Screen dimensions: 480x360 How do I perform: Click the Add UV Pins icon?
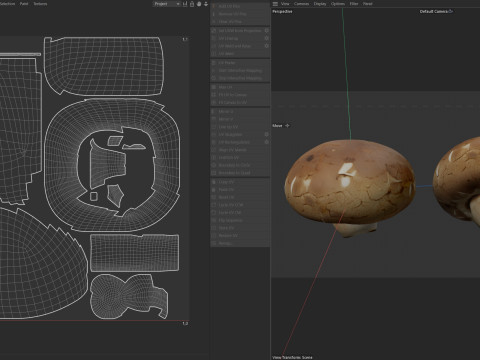214,6
